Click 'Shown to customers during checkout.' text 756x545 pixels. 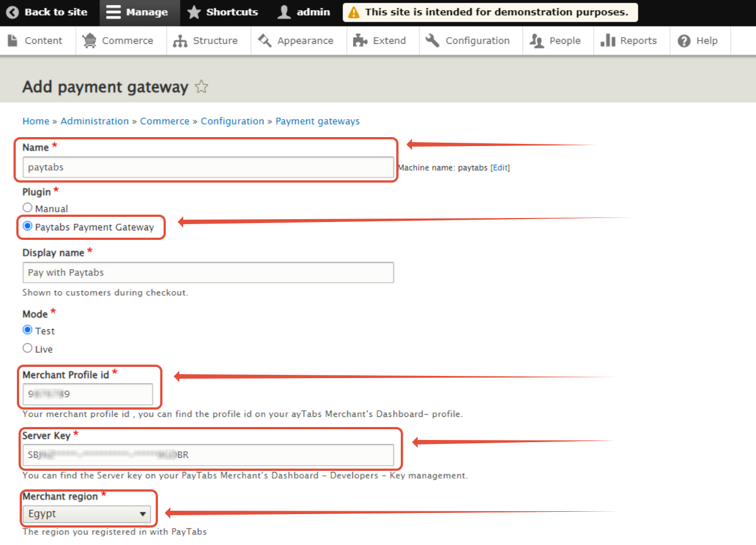click(105, 293)
